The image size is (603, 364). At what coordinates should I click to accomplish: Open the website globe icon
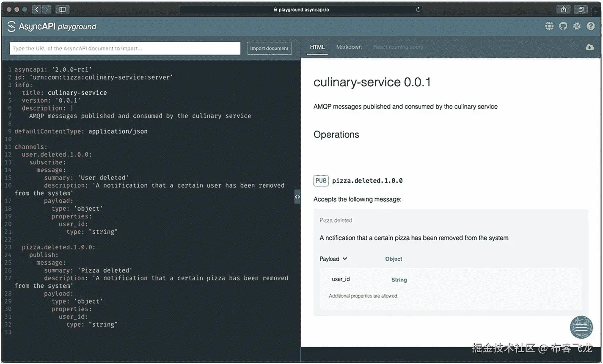coord(549,26)
